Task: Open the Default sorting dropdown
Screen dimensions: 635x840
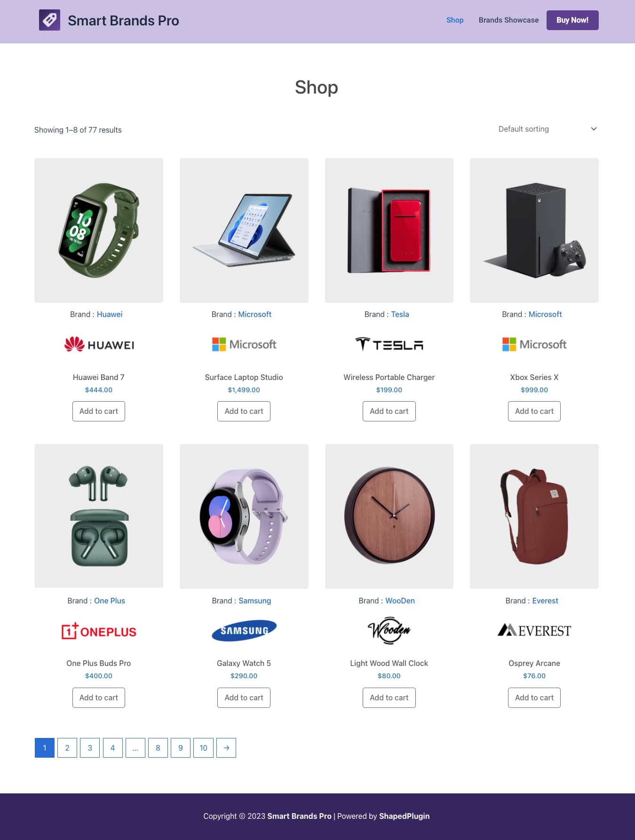Action: point(547,129)
